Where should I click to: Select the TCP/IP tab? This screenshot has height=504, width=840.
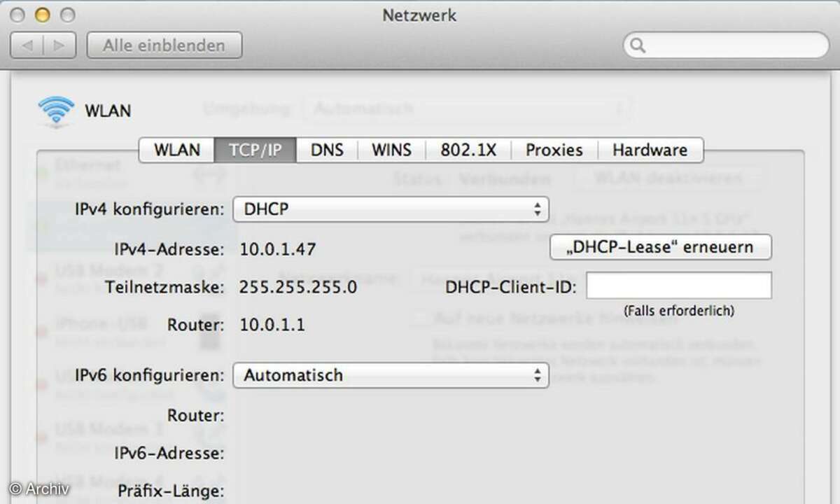255,150
